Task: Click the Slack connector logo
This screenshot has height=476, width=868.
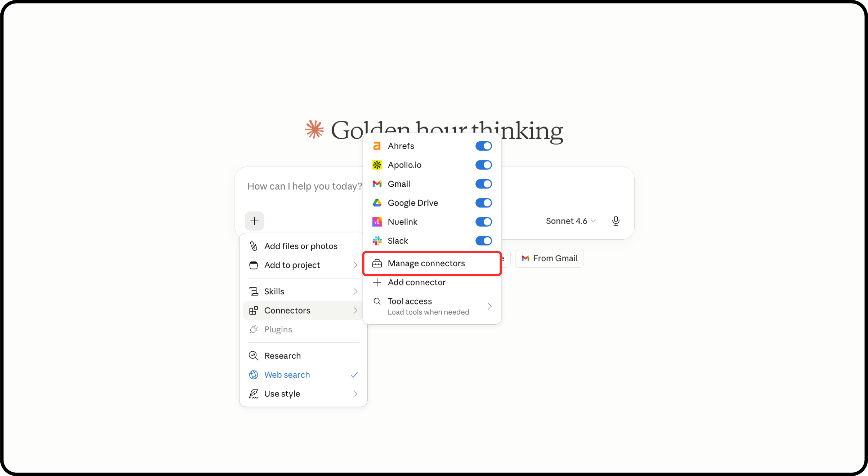Action: click(x=377, y=241)
